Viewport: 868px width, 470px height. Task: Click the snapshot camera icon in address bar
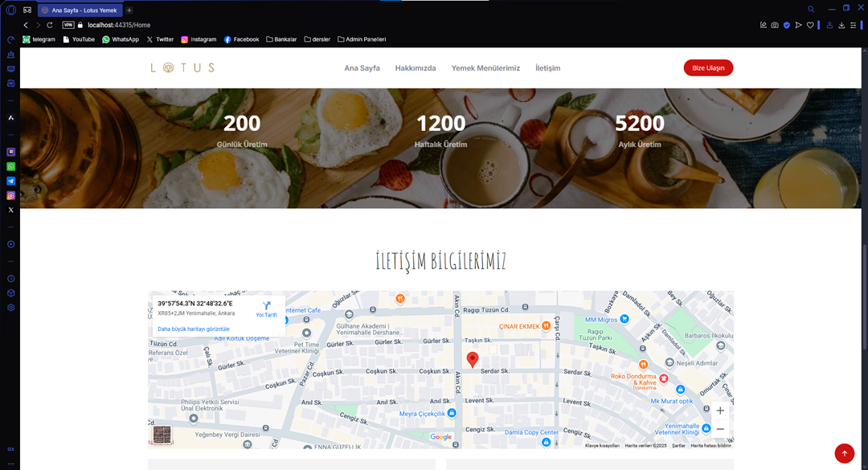tap(775, 25)
